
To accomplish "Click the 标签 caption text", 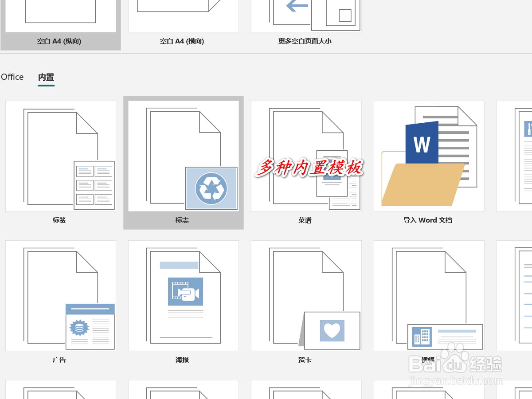I will coord(59,220).
